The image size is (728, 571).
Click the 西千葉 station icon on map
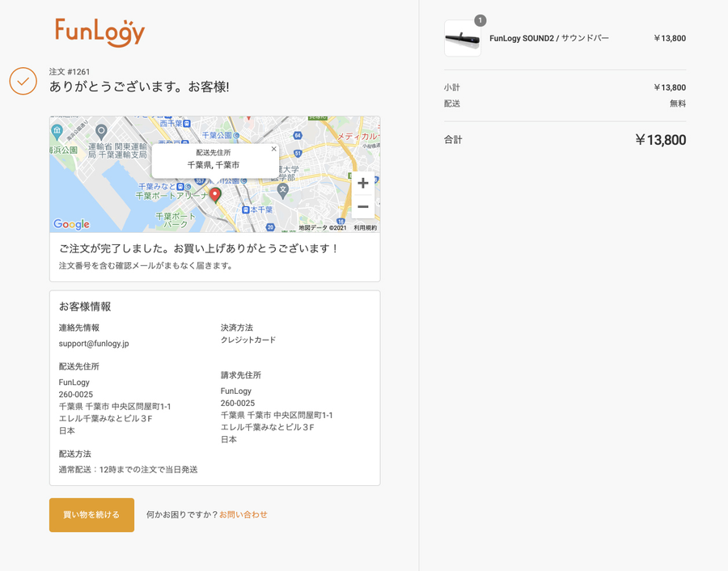(x=187, y=124)
